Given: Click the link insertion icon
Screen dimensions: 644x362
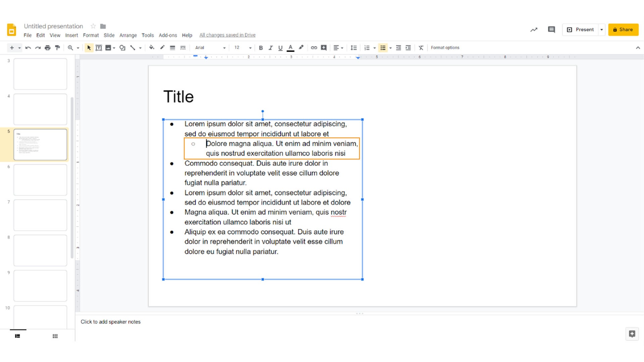Looking at the screenshot, I should click(314, 47).
